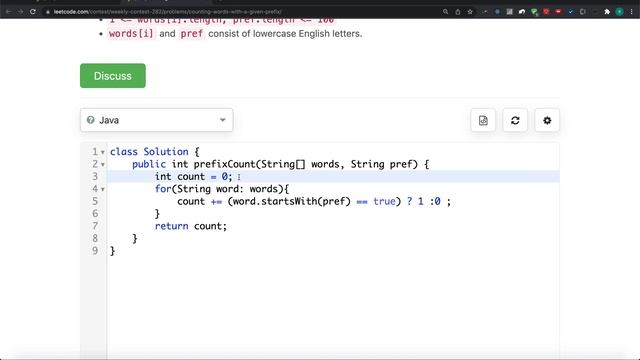Reset code to default with refresh icon
The height and width of the screenshot is (360, 640).
[x=515, y=120]
